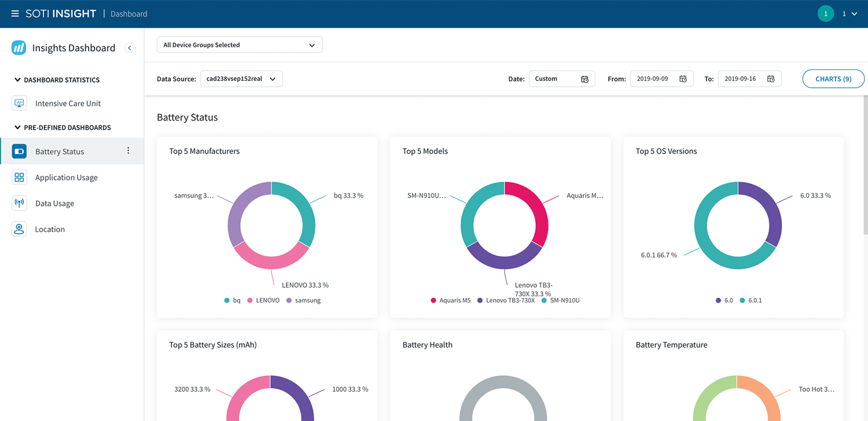The width and height of the screenshot is (868, 421).
Task: Click the Intensive Care Unit monitor icon
Action: pyautogui.click(x=19, y=104)
